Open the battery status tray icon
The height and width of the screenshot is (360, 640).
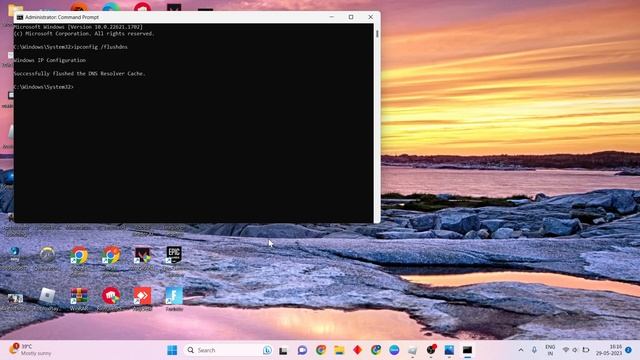click(586, 350)
